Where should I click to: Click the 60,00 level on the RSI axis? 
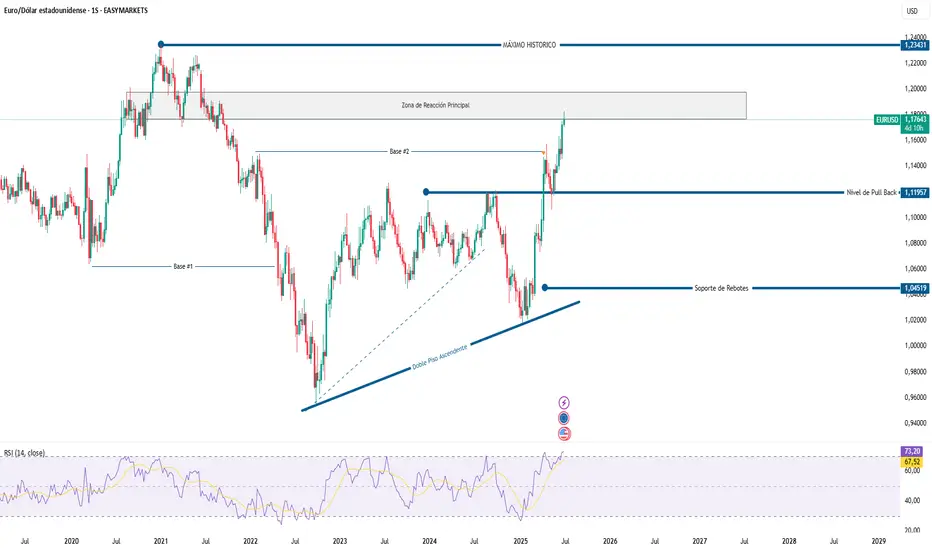[912, 471]
